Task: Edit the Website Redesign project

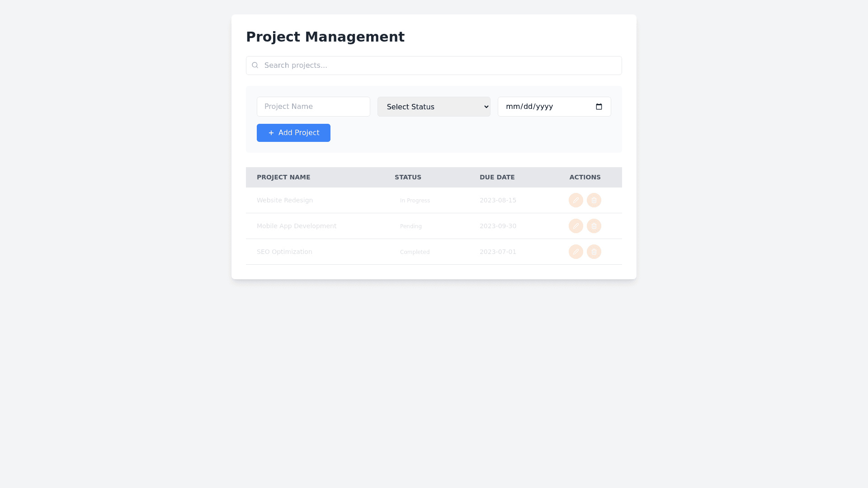Action: [x=576, y=200]
